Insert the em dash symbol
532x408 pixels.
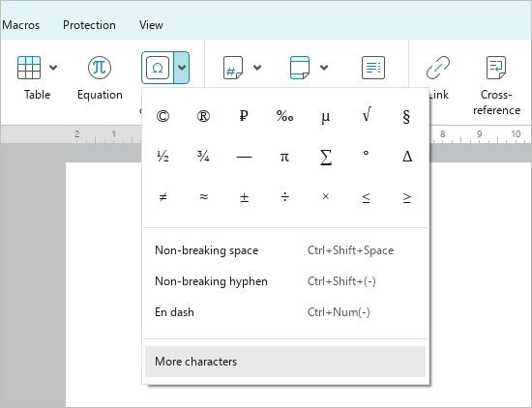[x=244, y=157]
